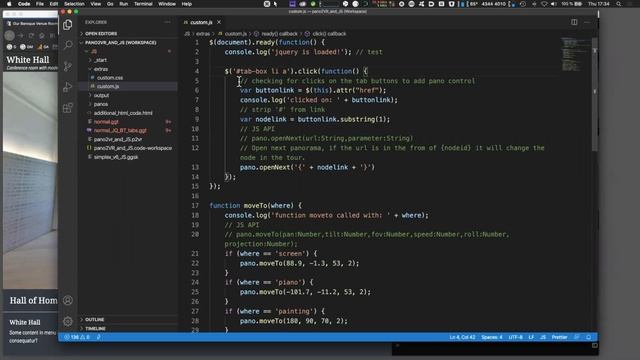Click the notifications bell in status bar
This screenshot has height=360, width=640.
click(589, 337)
